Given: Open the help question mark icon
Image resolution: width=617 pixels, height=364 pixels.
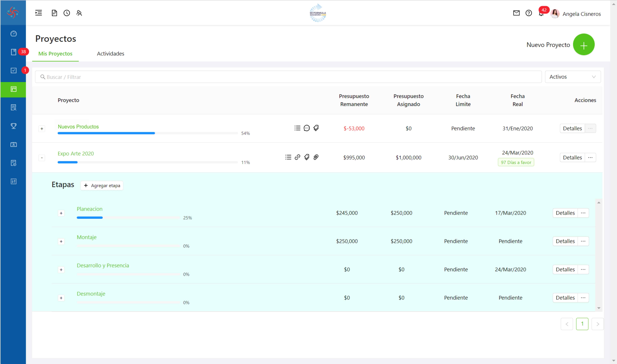Looking at the screenshot, I should (528, 13).
